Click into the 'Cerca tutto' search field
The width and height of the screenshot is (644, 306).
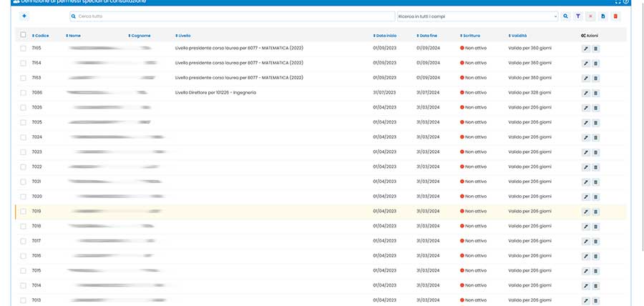(233, 15)
